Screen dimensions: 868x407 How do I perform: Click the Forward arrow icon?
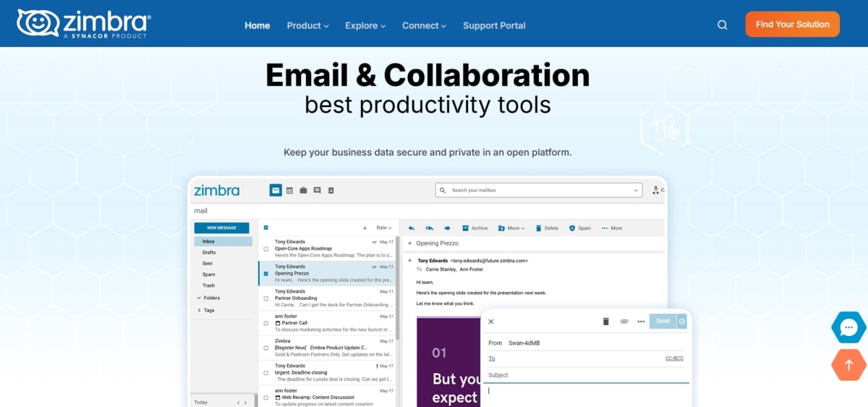[448, 228]
